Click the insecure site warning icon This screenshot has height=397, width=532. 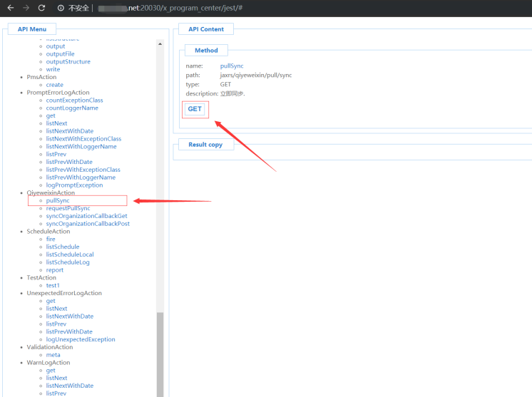coord(61,8)
